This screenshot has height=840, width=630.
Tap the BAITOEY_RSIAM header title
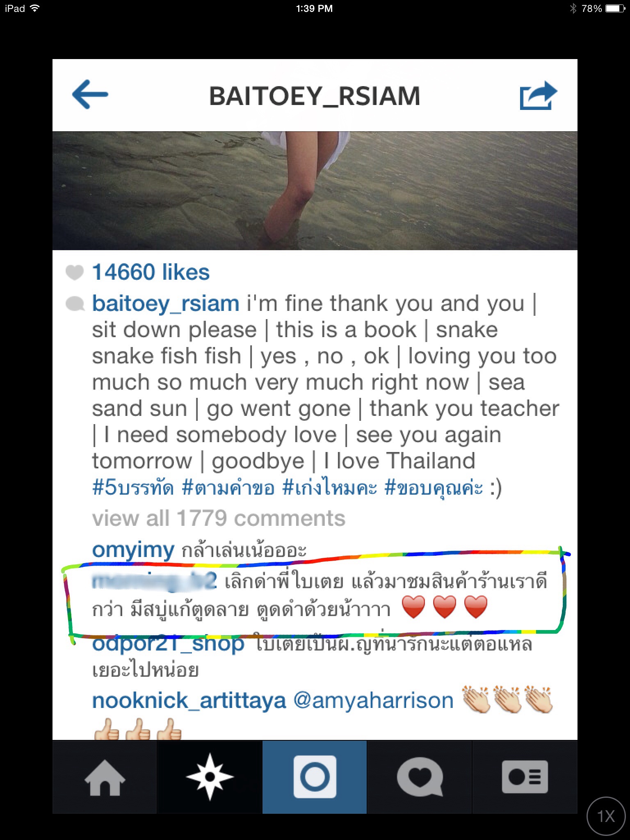315,96
